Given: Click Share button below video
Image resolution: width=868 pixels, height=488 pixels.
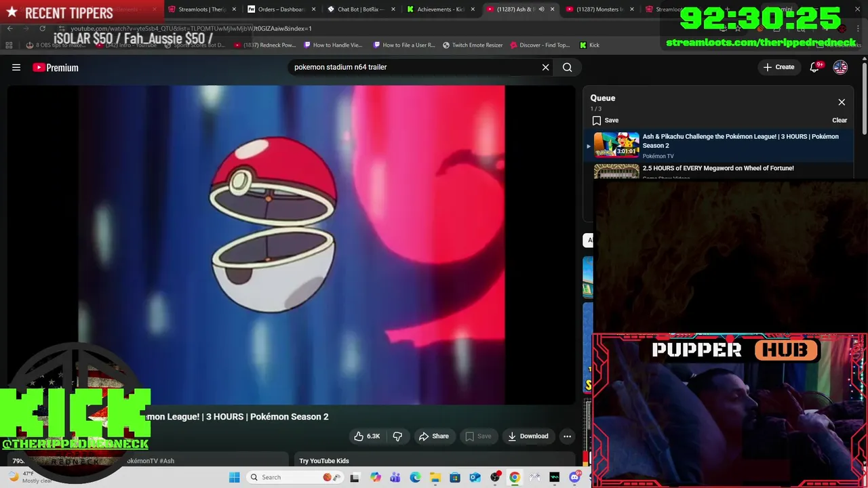Looking at the screenshot, I should point(434,436).
